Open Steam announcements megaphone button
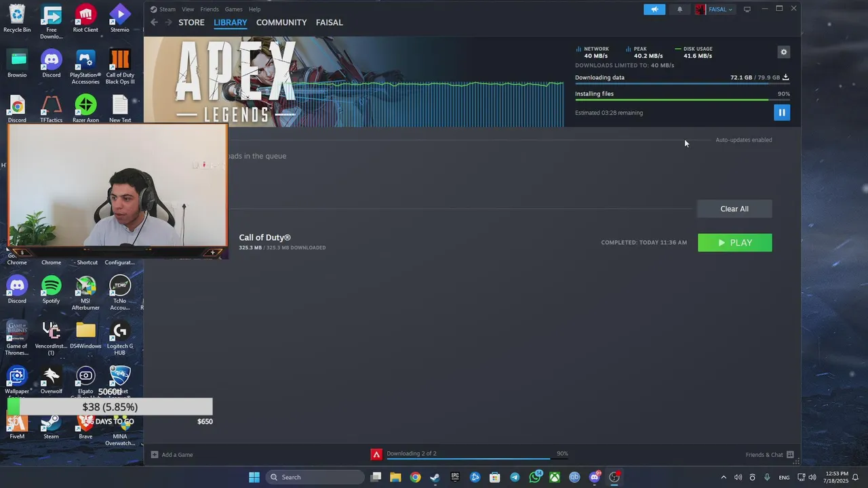 tap(654, 9)
